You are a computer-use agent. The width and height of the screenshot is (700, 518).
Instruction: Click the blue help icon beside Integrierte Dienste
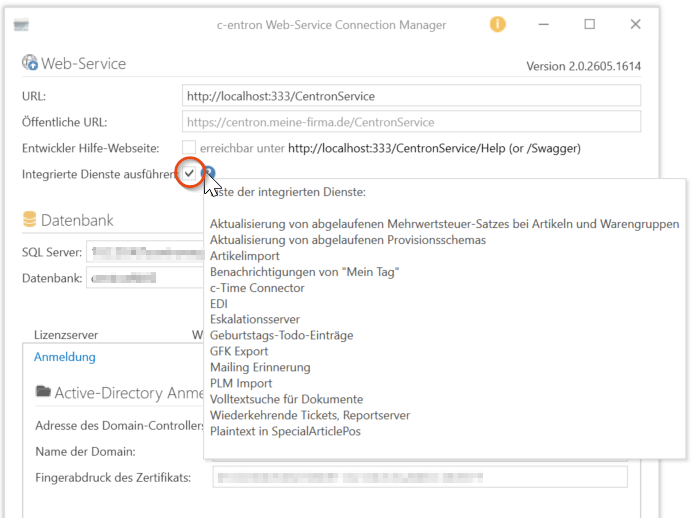click(x=208, y=172)
